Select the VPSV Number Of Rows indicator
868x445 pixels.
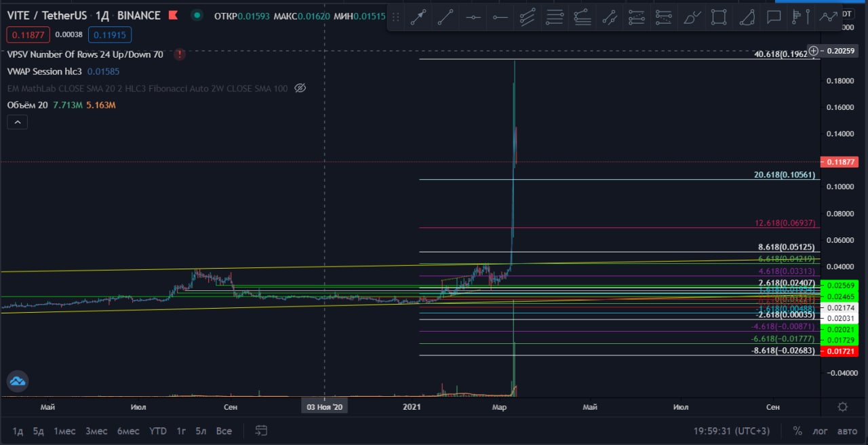85,54
